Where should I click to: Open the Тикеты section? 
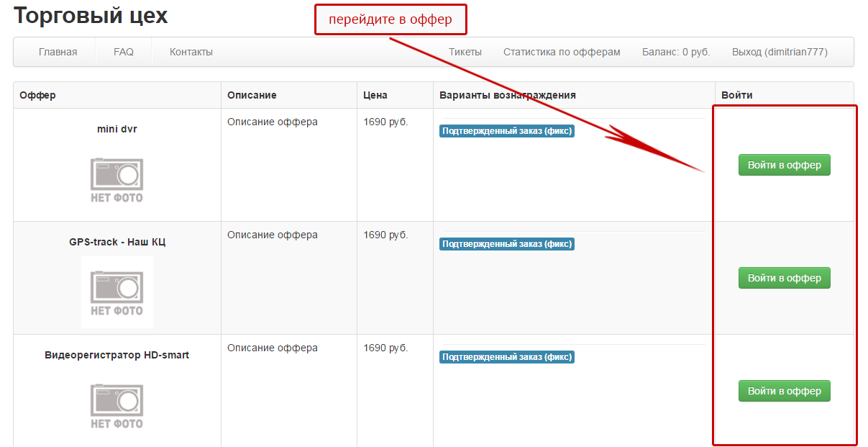click(x=465, y=52)
